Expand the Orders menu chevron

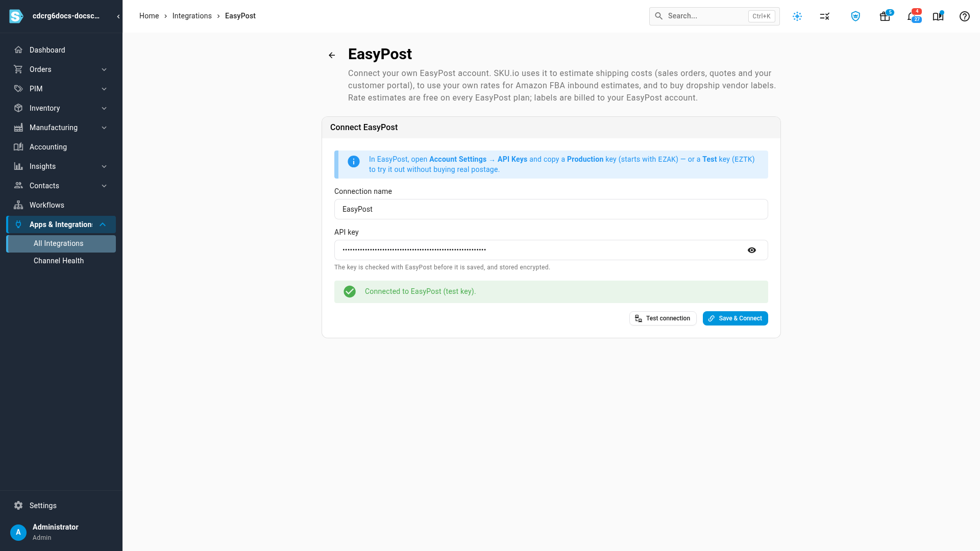[104, 69]
